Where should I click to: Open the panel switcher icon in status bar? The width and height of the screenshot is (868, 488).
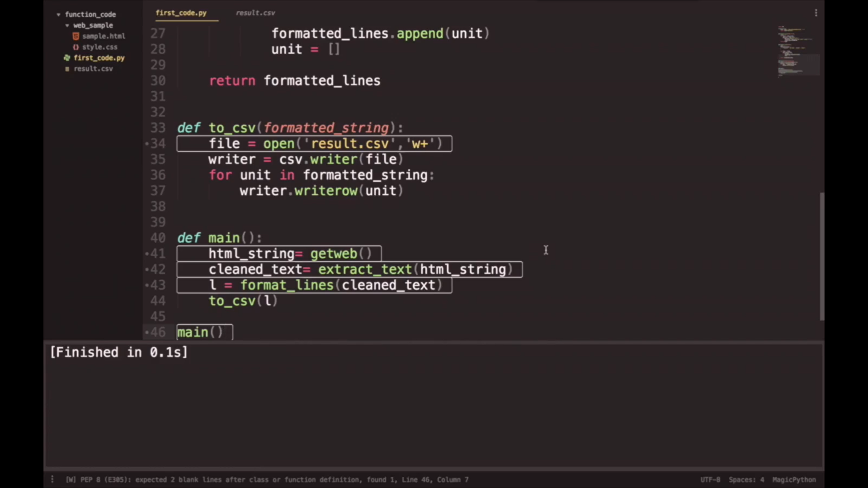click(52, 479)
